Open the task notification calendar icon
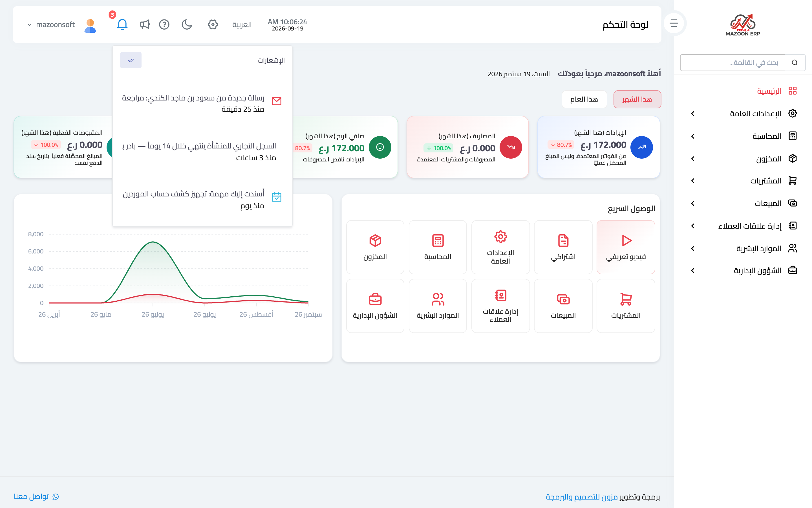 click(x=277, y=197)
